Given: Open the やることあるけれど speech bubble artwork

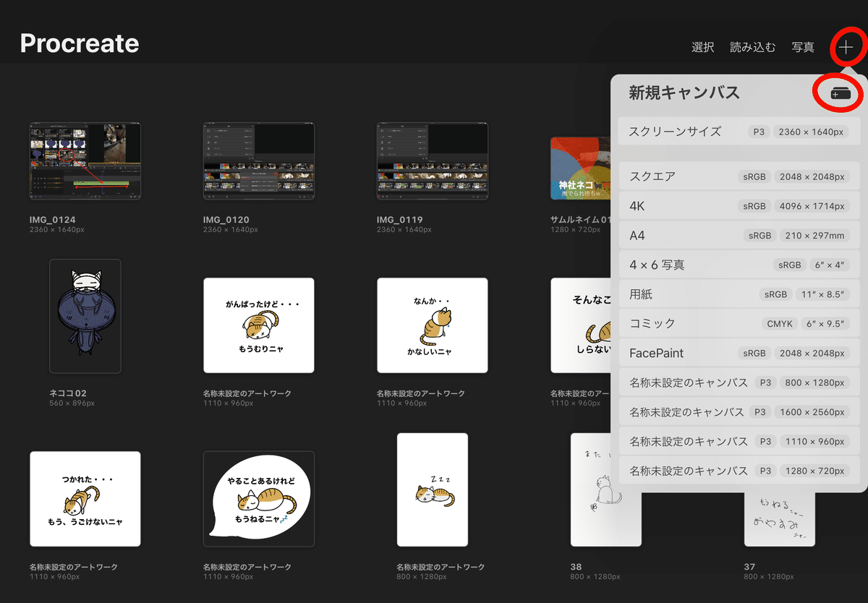Looking at the screenshot, I should [x=259, y=499].
